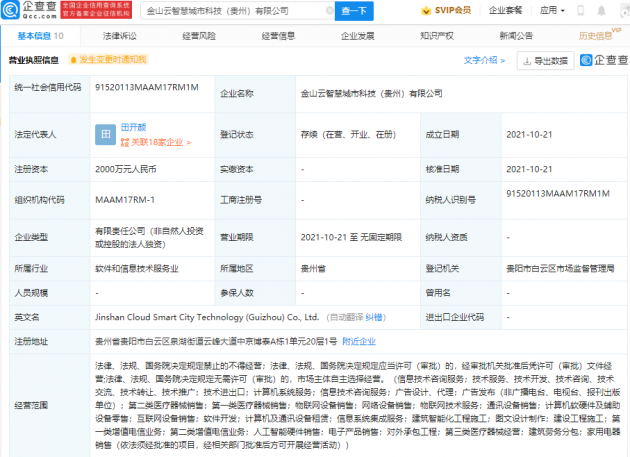
Task: Select the 经营风险 tab
Action: coord(200,35)
